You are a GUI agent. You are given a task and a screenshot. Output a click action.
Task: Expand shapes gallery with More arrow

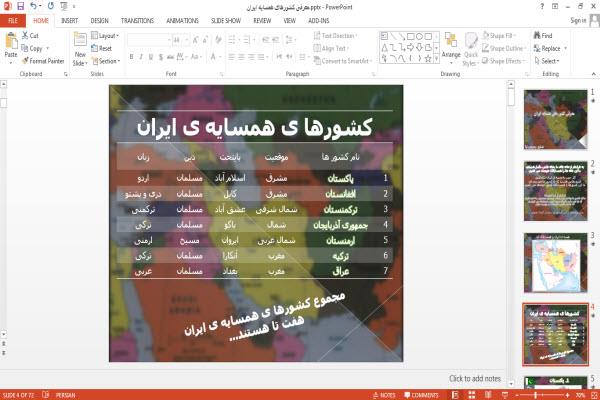click(x=436, y=59)
